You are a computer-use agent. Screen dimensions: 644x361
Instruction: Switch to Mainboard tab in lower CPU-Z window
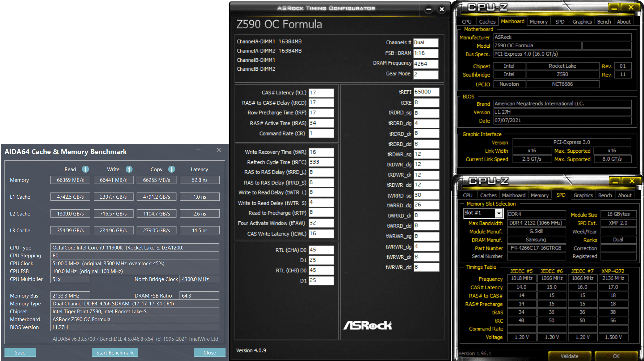[514, 195]
